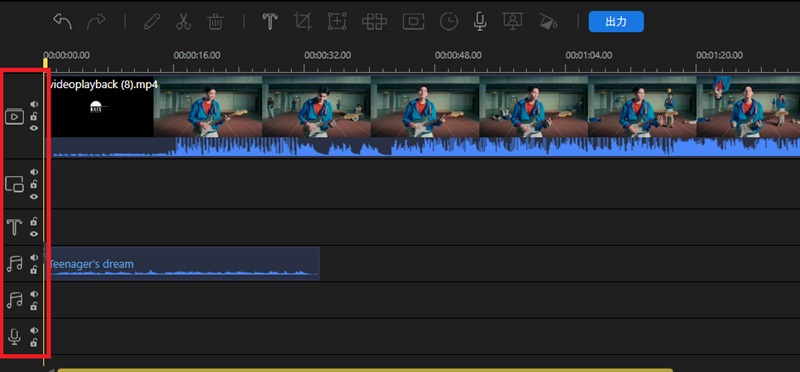Select the videoplayback (8).mp4 clip title

pyautogui.click(x=103, y=84)
